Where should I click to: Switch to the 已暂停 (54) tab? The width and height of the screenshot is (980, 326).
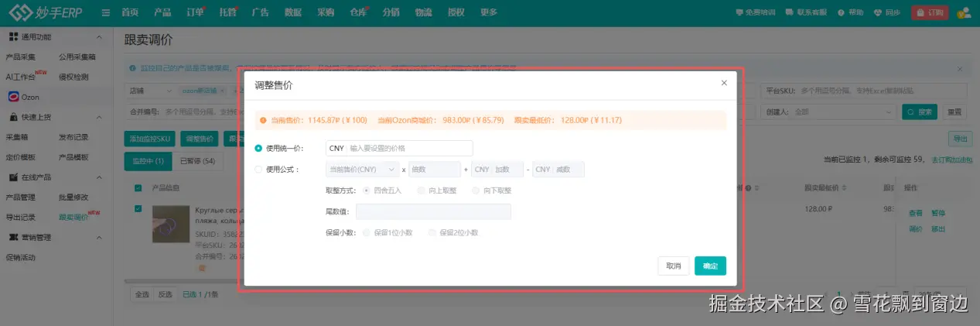197,161
